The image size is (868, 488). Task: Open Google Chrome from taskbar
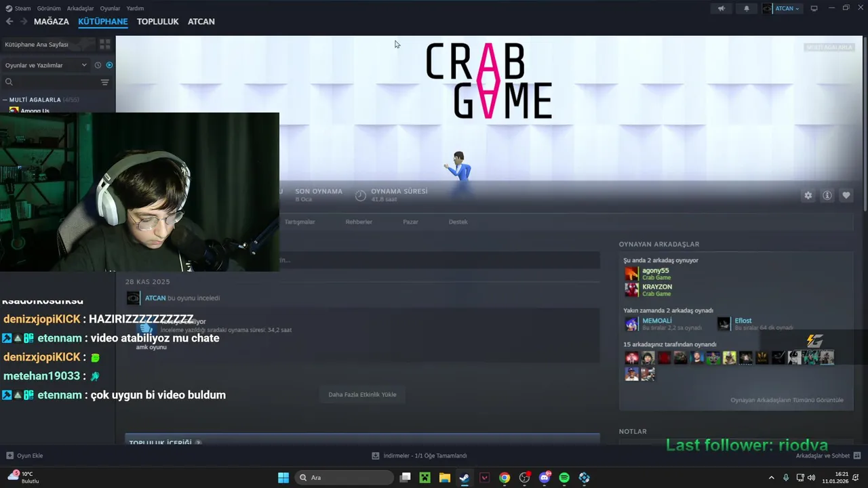(505, 478)
